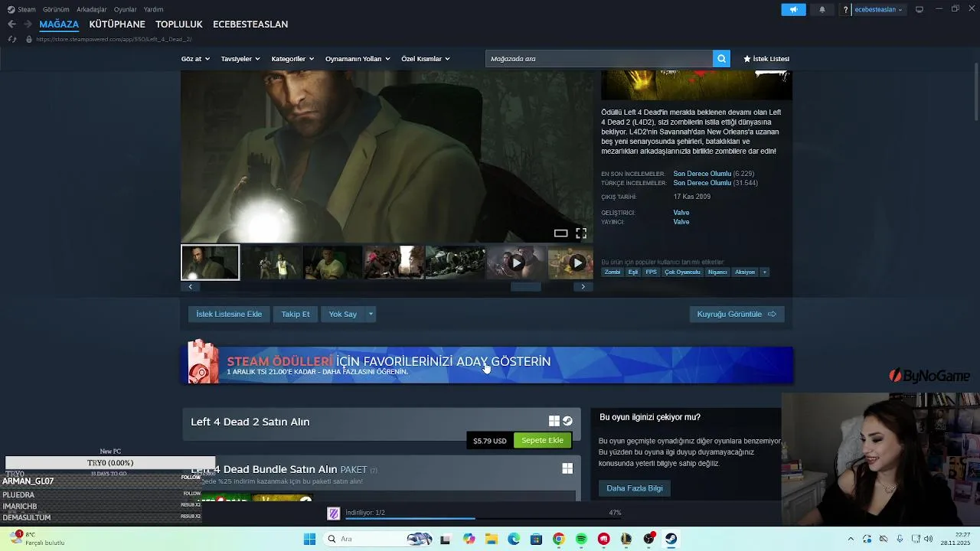Open the Valve developer link
This screenshot has height=551, width=980.
681,213
